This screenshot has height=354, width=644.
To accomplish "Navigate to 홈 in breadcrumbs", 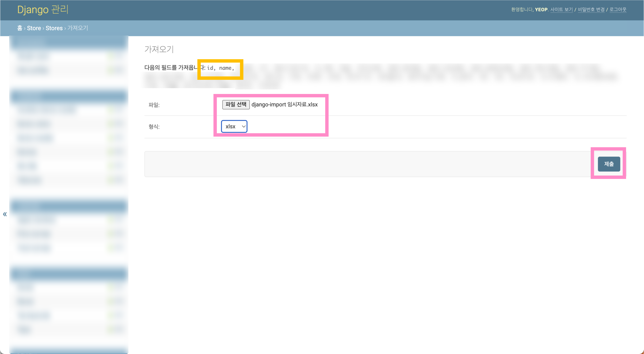I will [19, 28].
